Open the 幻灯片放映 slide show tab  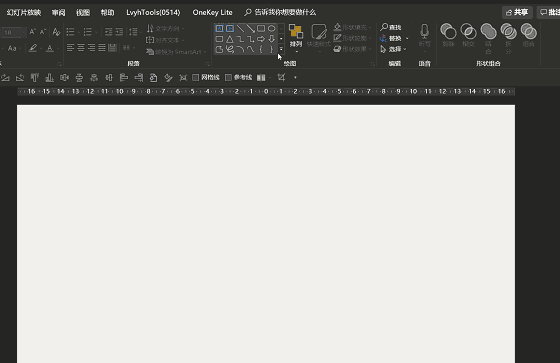[x=24, y=13]
